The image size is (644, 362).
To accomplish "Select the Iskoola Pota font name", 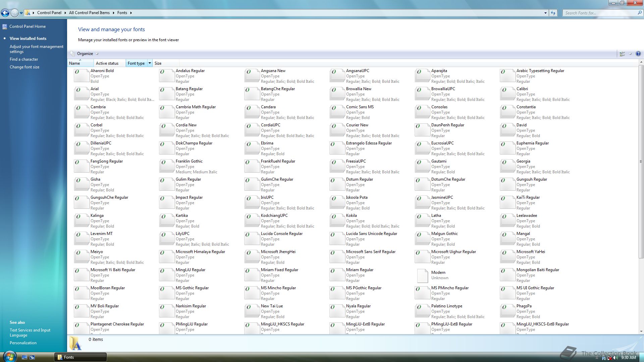I will (357, 197).
